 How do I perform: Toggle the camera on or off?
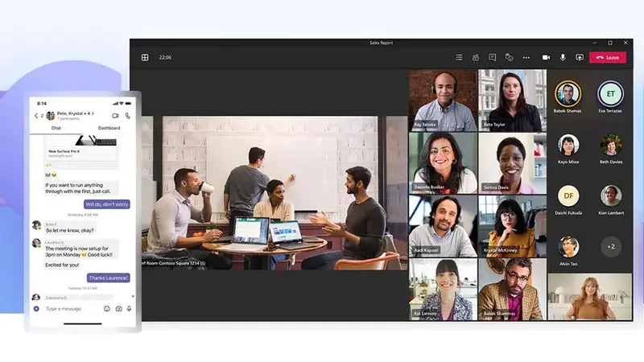point(546,57)
